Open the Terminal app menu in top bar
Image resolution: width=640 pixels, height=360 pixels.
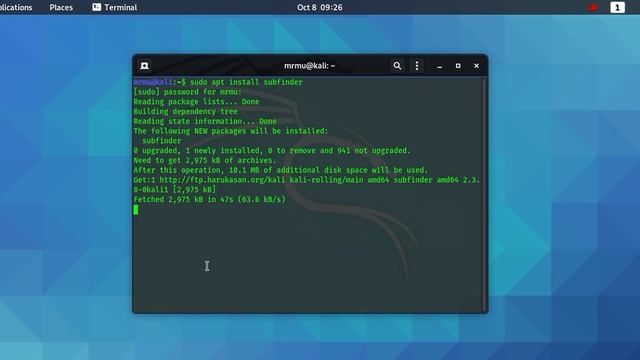[115, 7]
